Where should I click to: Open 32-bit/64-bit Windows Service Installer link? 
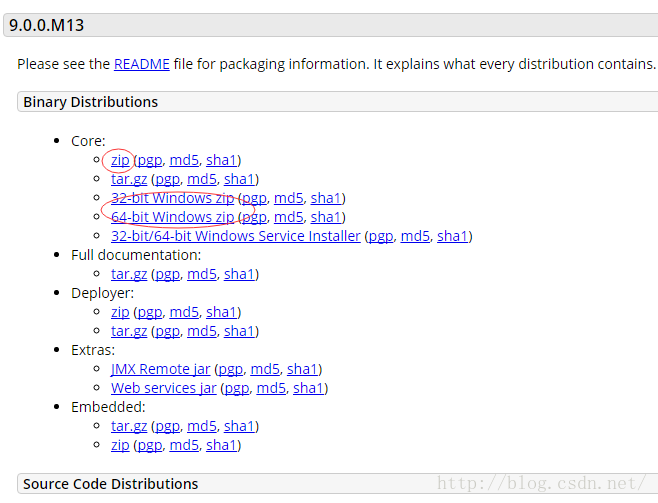coord(235,236)
